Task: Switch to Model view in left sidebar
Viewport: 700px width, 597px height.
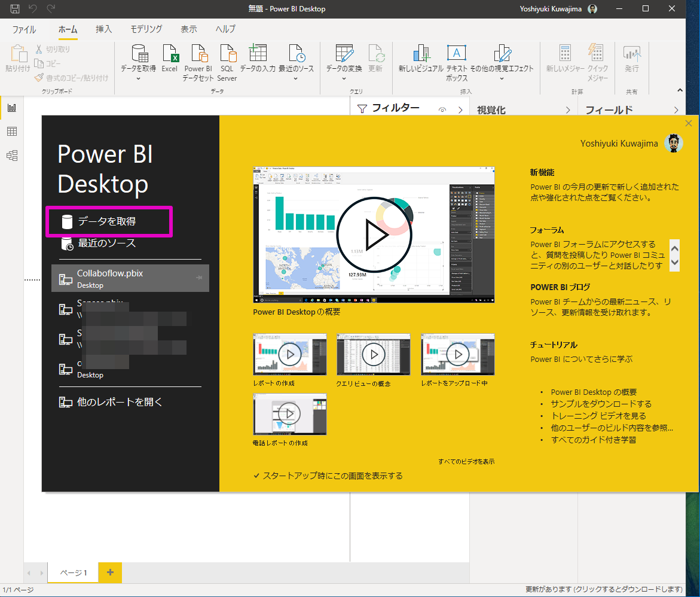Action: pos(12,156)
